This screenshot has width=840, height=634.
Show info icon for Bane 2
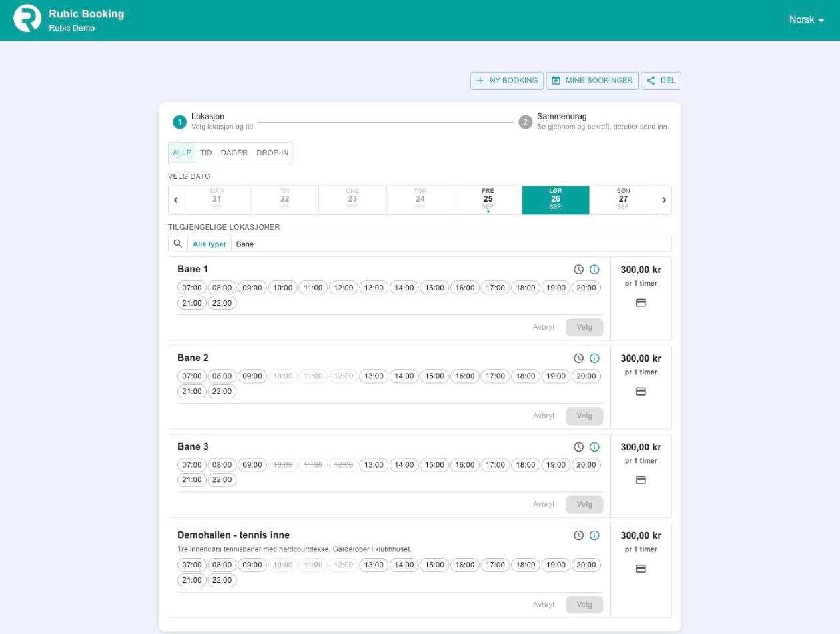(x=595, y=358)
